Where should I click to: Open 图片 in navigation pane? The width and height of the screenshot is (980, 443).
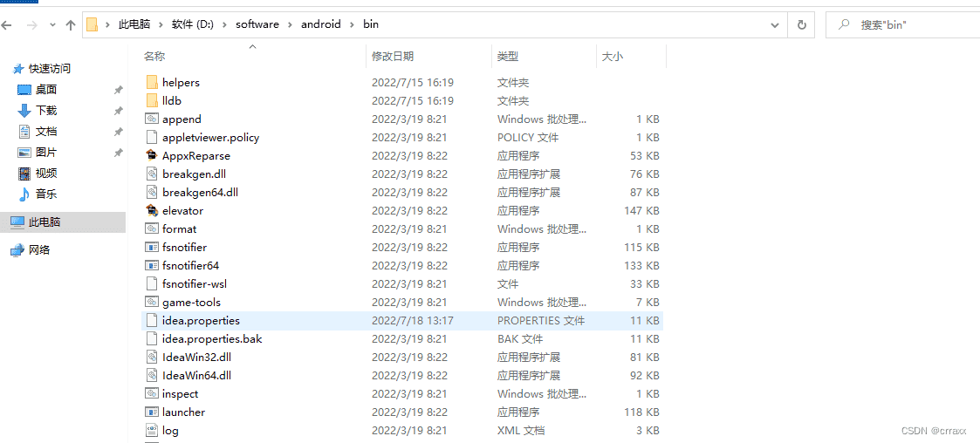pyautogui.click(x=46, y=153)
